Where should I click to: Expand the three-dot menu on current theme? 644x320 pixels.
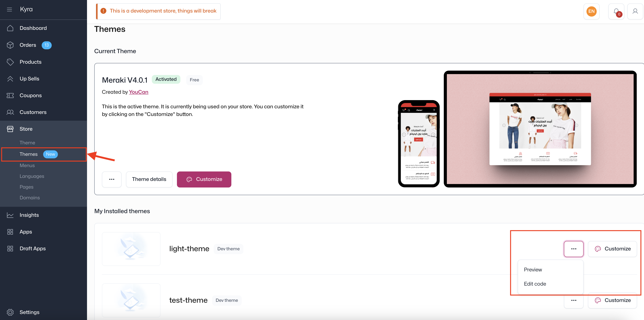click(112, 179)
